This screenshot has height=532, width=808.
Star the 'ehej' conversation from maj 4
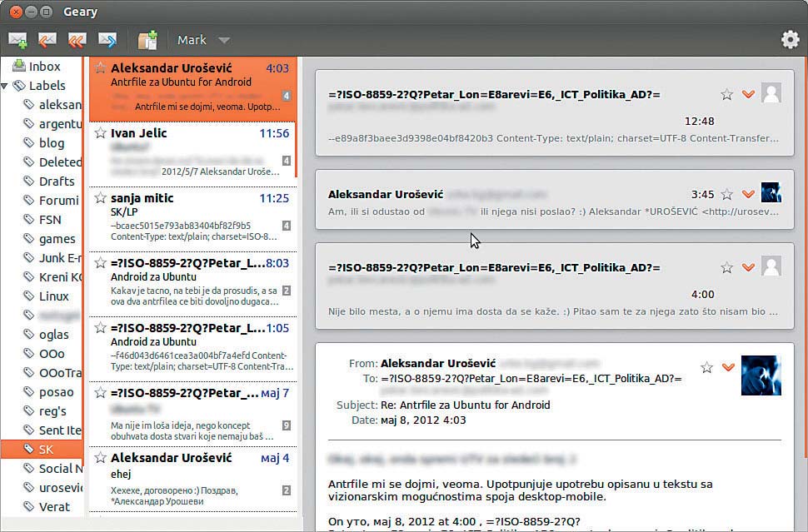101,458
